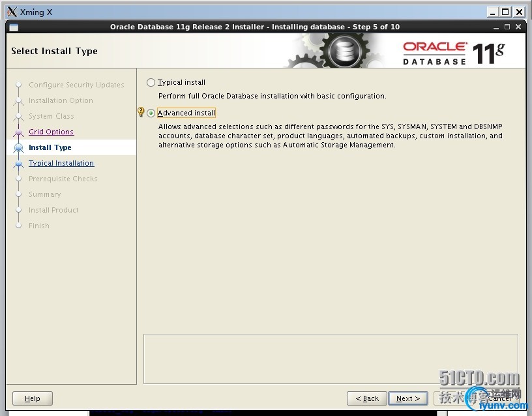This screenshot has width=532, height=416.
Task: Go back with the Back button
Action: (x=367, y=398)
